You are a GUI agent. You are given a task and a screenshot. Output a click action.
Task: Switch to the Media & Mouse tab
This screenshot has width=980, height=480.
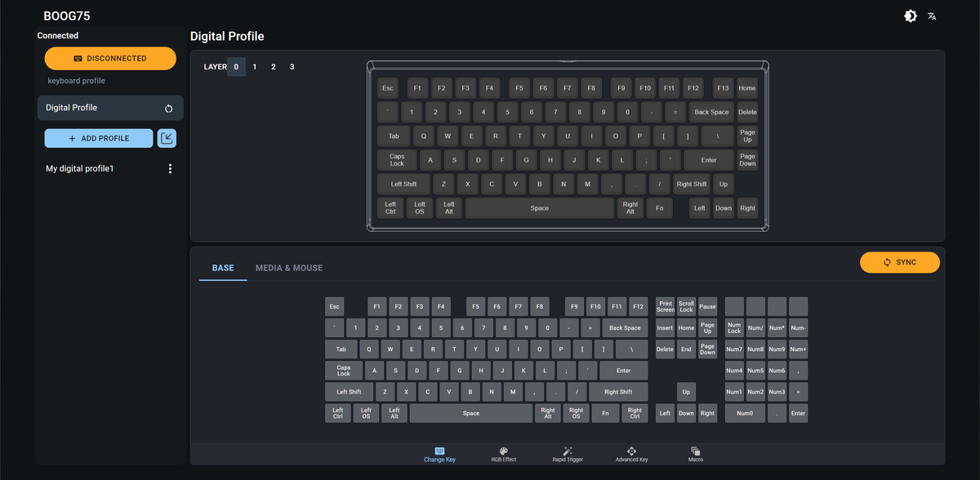click(288, 268)
